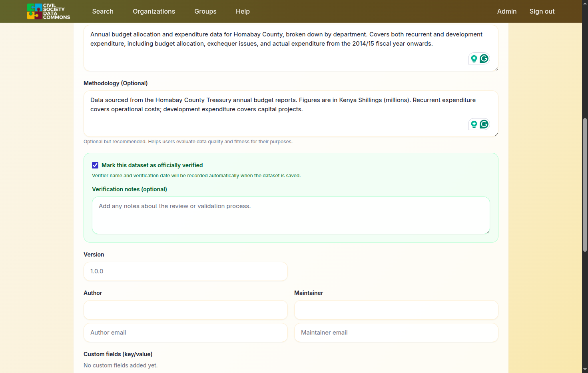Click the scrollbar down arrow
Image resolution: width=588 pixels, height=373 pixels.
click(585, 369)
